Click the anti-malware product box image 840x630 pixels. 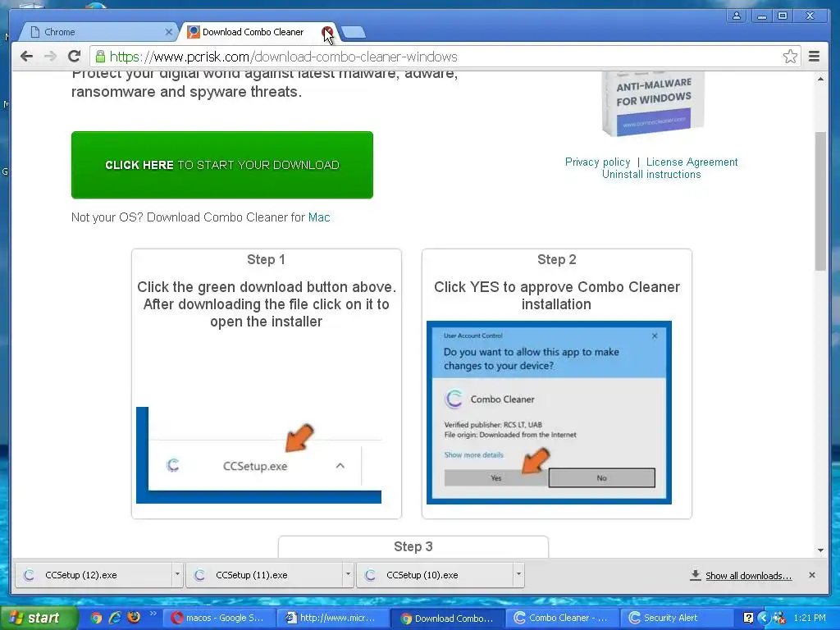pyautogui.click(x=653, y=103)
